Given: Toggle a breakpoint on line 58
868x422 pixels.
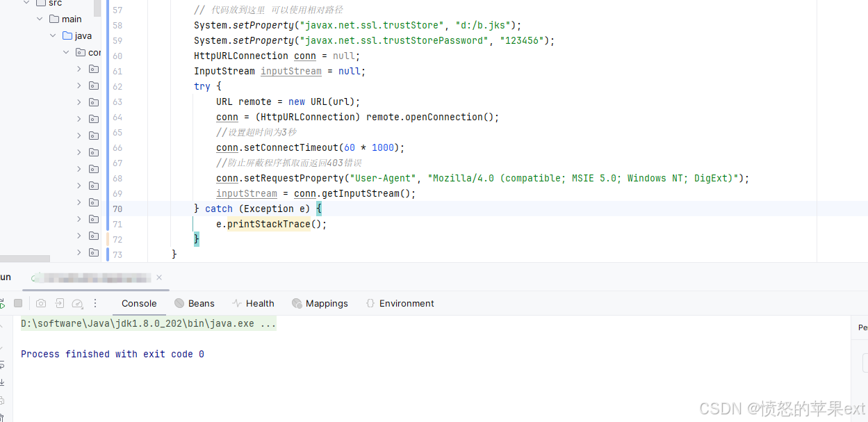Looking at the screenshot, I should tap(137, 25).
